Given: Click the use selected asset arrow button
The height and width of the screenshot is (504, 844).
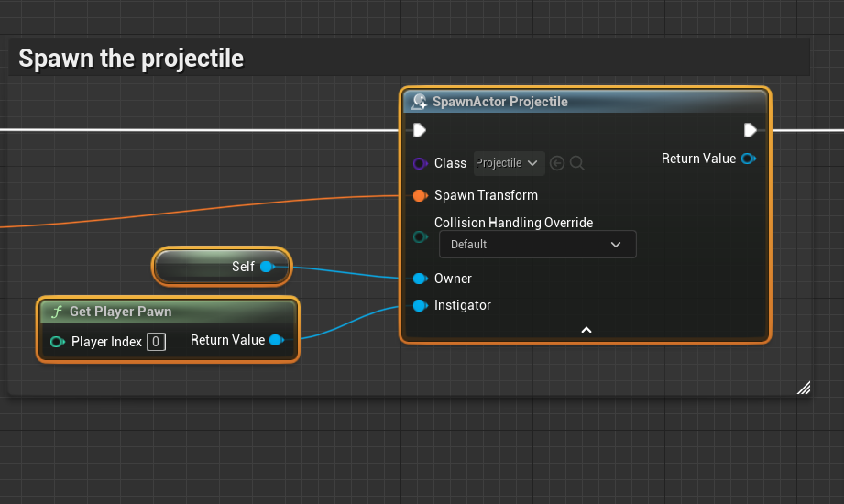Looking at the screenshot, I should pyautogui.click(x=557, y=163).
